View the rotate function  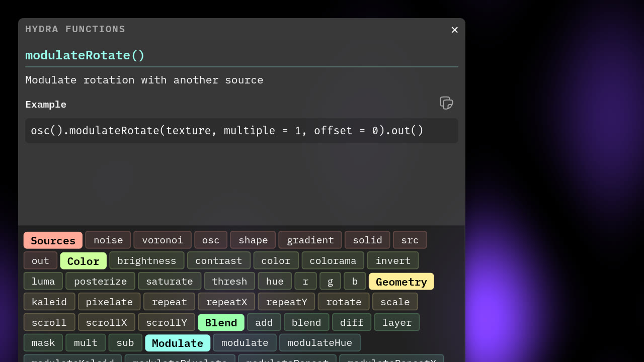[x=344, y=302]
